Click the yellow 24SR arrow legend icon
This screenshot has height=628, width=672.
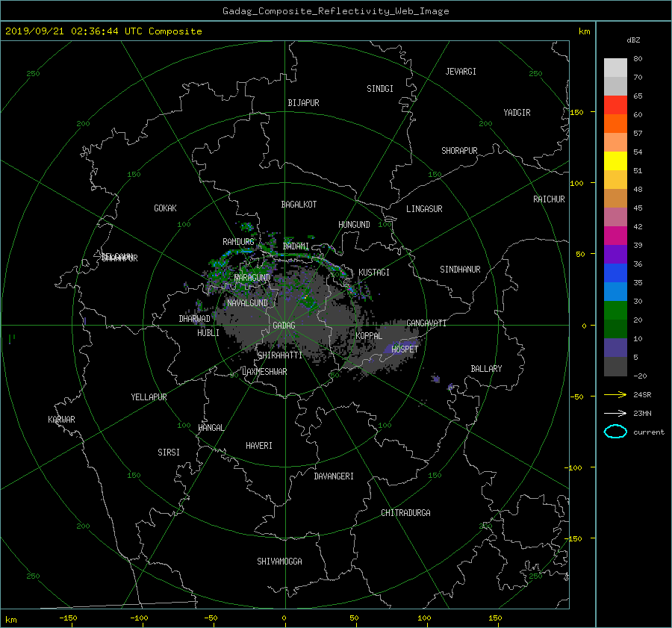[x=615, y=394]
